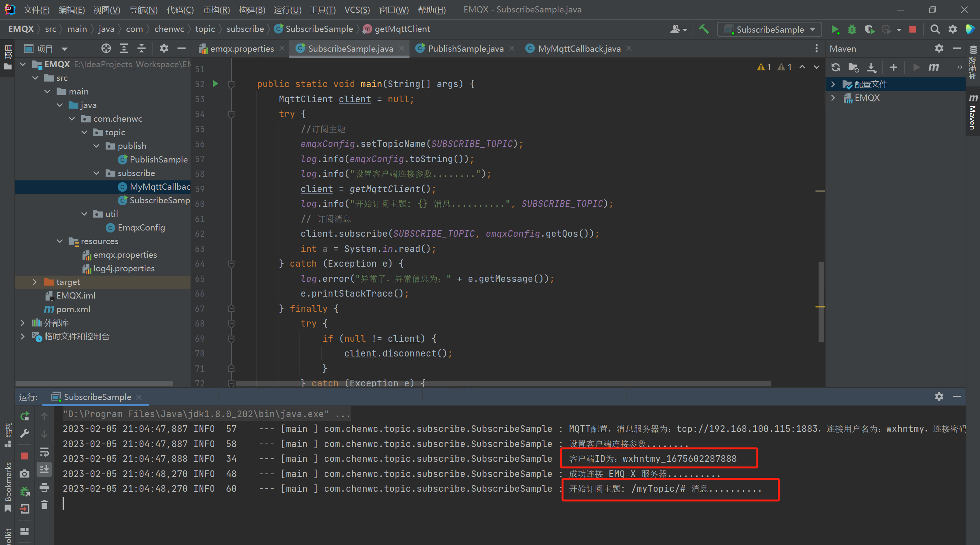This screenshot has height=545, width=980.
Task: Expand 外部库 external libraries node
Action: pyautogui.click(x=23, y=323)
